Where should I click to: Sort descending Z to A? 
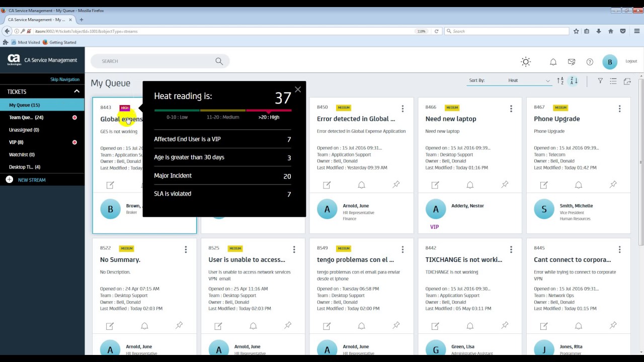click(x=574, y=80)
